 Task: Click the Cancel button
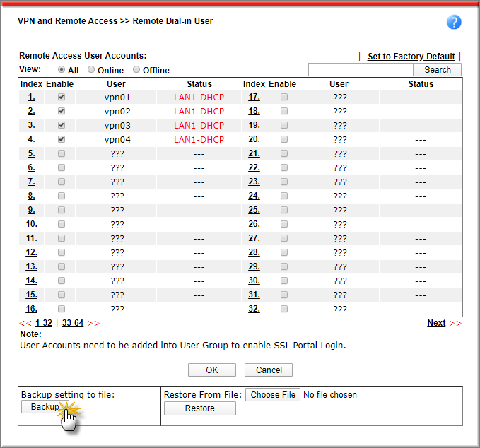269,370
